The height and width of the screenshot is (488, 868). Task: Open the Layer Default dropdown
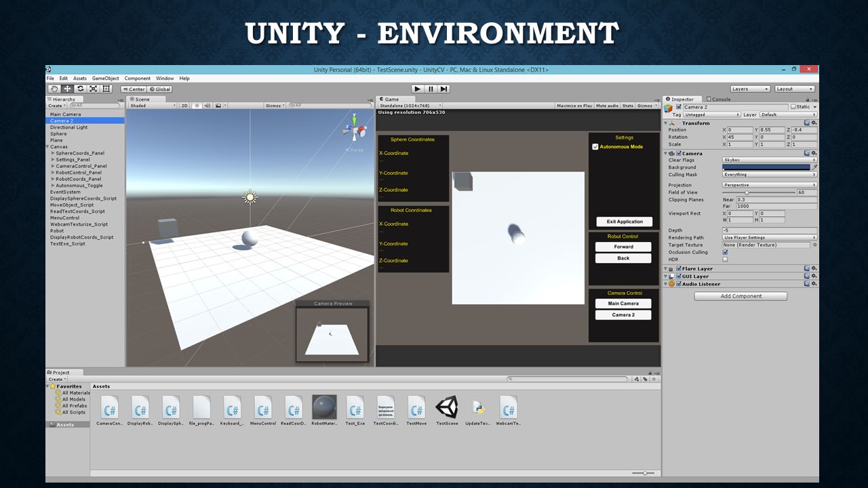pos(789,115)
